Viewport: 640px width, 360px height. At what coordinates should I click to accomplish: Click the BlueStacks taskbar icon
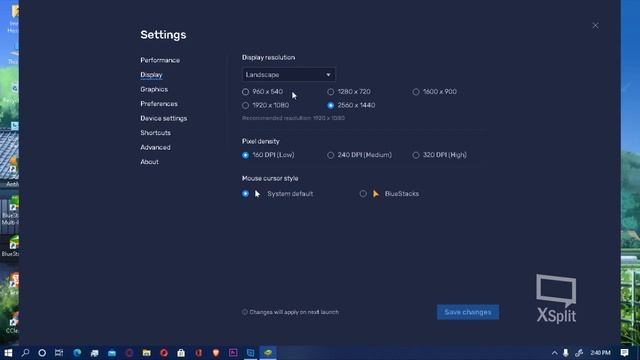pyautogui.click(x=268, y=353)
